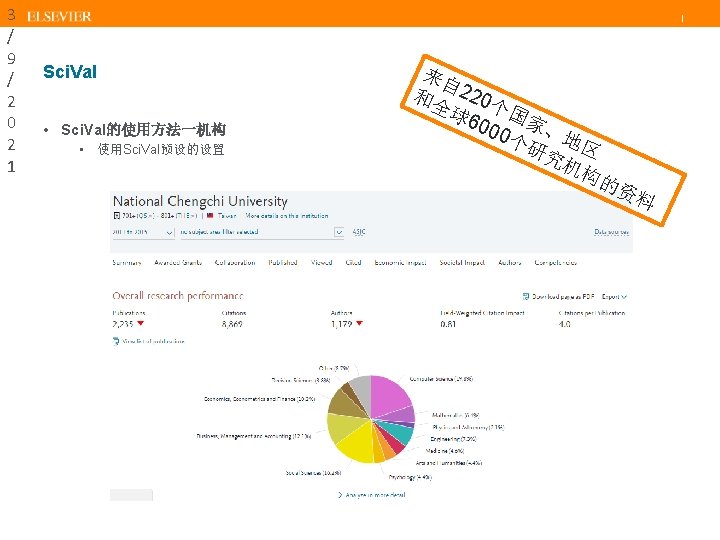Screen dimensions: 720x540
Task: Click the Decision Sciences chart label
Action: (301, 380)
